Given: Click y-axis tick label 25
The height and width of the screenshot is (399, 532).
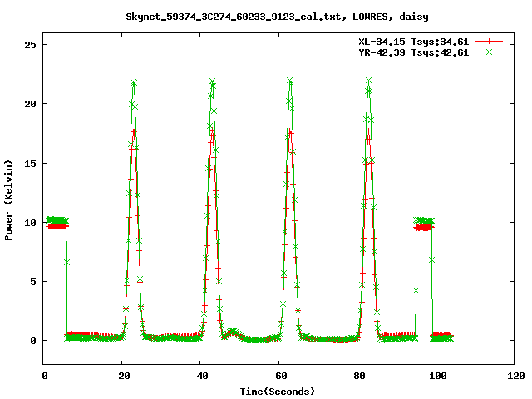Looking at the screenshot, I should click(x=30, y=45).
